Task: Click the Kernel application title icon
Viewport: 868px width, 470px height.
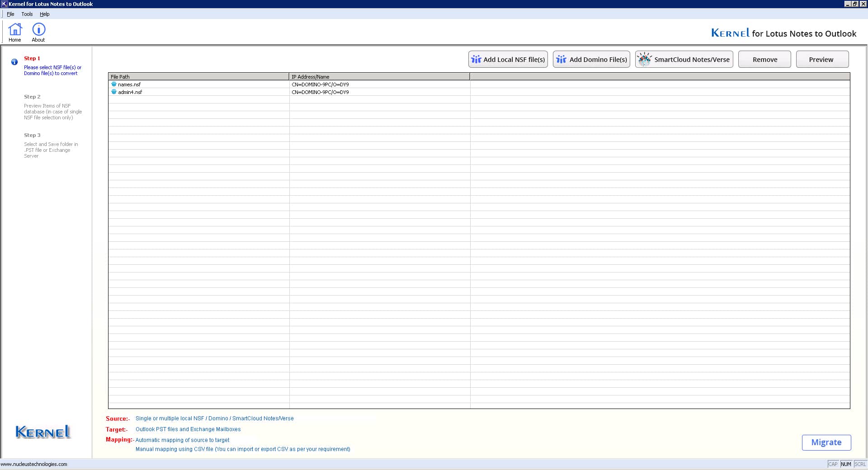Action: tap(4, 4)
